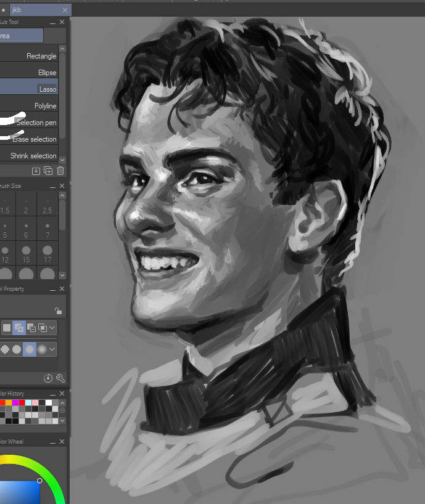Image resolution: width=425 pixels, height=504 pixels.
Task: Minimize the Color Wheel palette
Action: pyautogui.click(x=53, y=442)
